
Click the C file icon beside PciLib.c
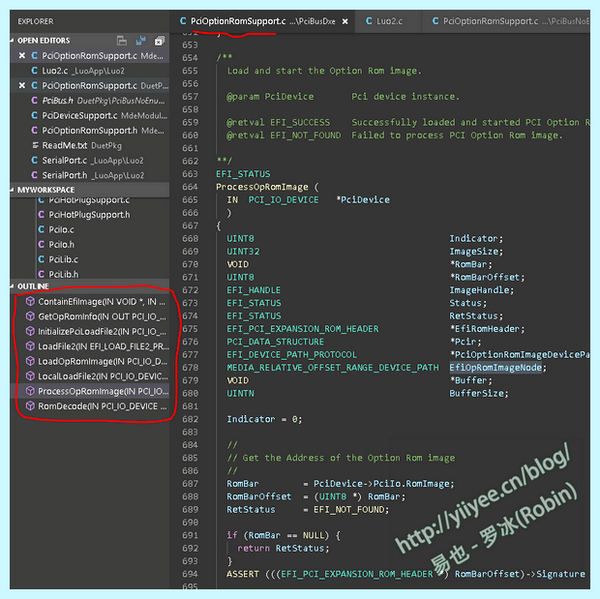[x=41, y=260]
